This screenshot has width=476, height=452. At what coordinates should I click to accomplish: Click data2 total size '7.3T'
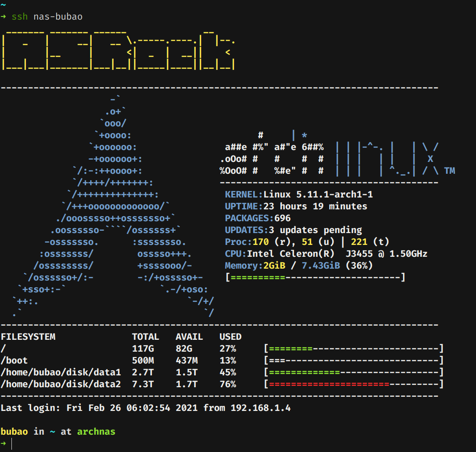[143, 384]
